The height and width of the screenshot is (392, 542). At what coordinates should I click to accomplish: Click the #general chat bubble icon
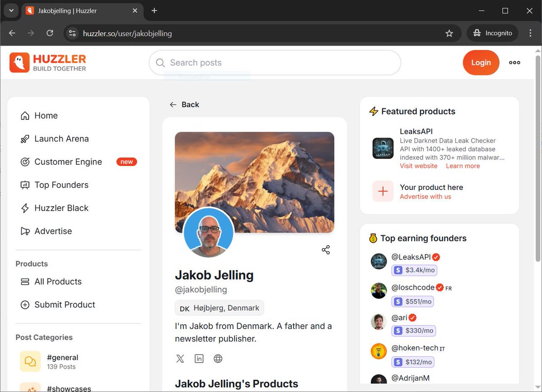[30, 361]
